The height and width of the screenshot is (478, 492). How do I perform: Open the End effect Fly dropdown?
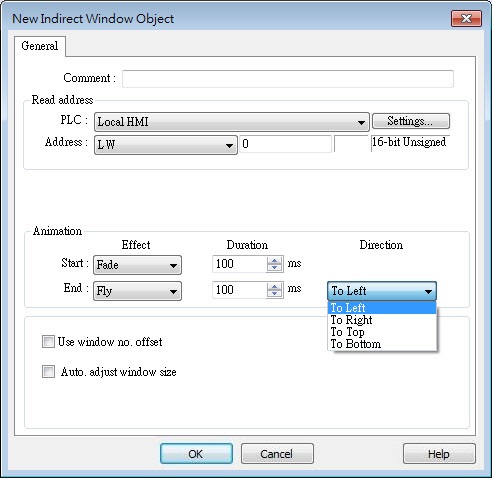(137, 291)
